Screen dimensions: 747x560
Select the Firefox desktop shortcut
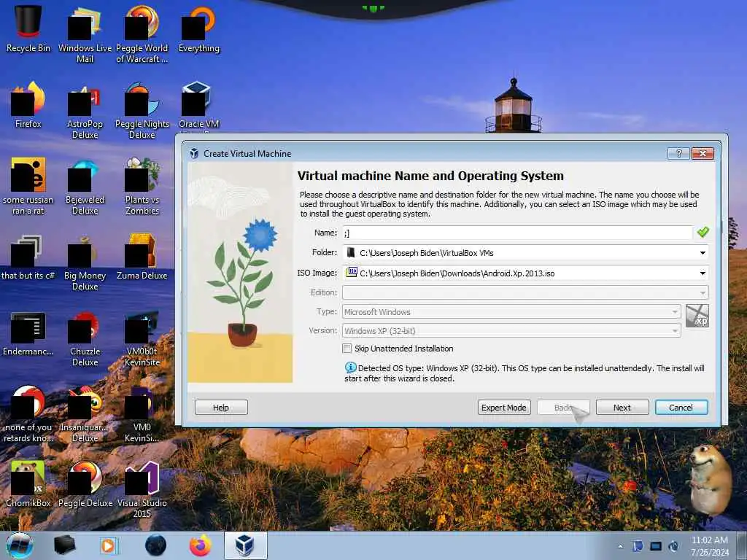[28, 105]
